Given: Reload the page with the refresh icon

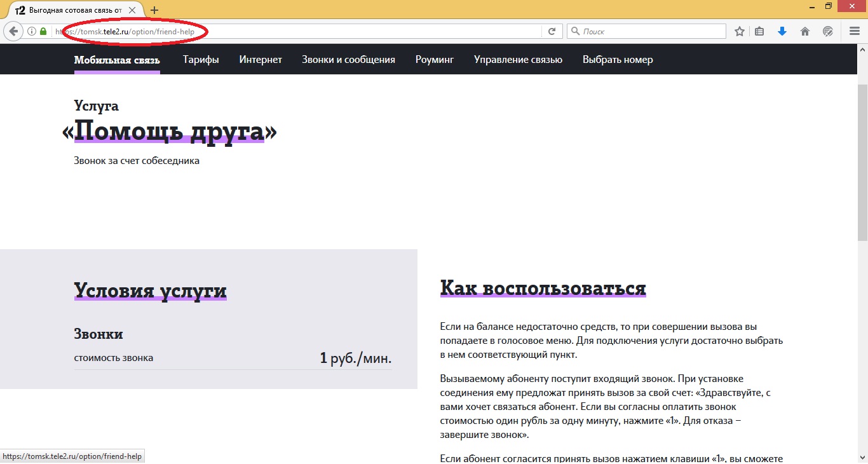Looking at the screenshot, I should [x=552, y=31].
